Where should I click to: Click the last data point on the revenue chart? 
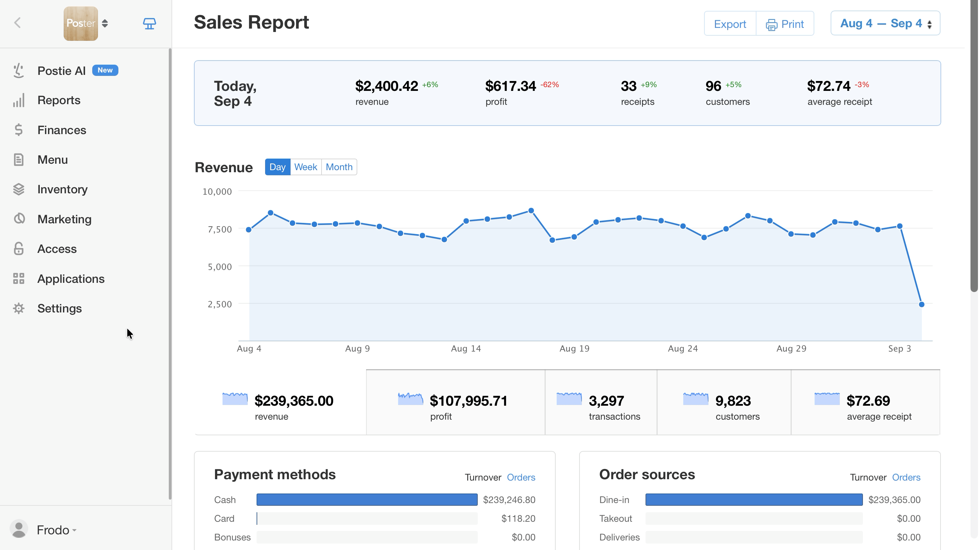tap(921, 304)
